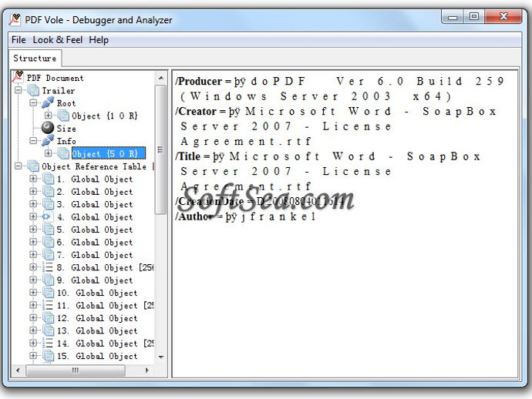Click the tree scroll down arrow

[161, 357]
